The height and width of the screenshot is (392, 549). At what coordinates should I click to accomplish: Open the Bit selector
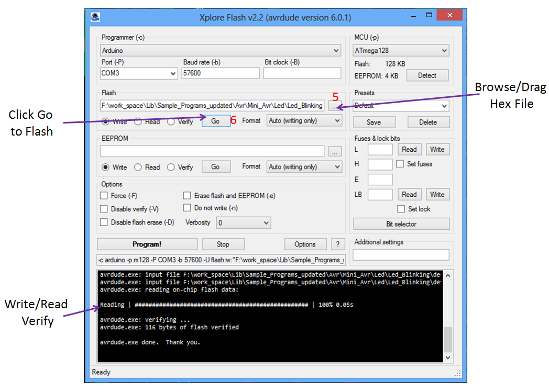pos(401,224)
